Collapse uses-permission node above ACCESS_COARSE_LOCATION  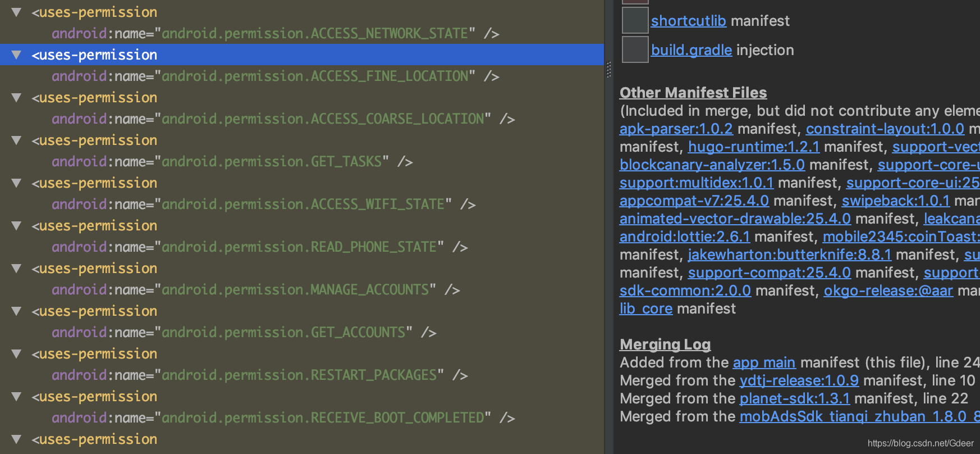coord(16,97)
